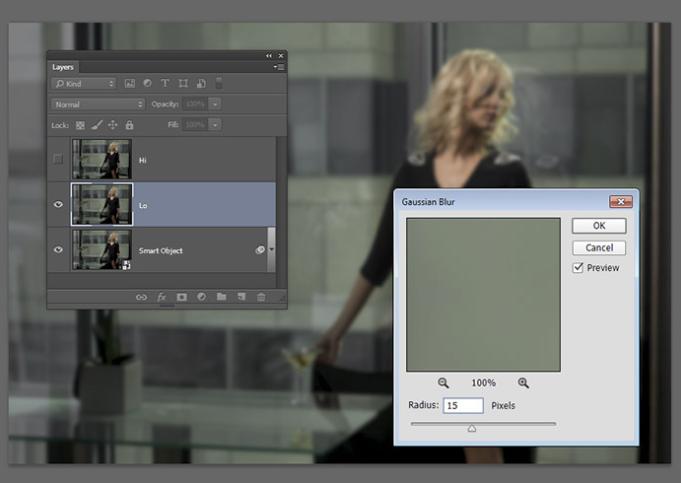Screen dimensions: 681x483
Task: Zoom in the Gaussian Blur preview
Action: (523, 383)
